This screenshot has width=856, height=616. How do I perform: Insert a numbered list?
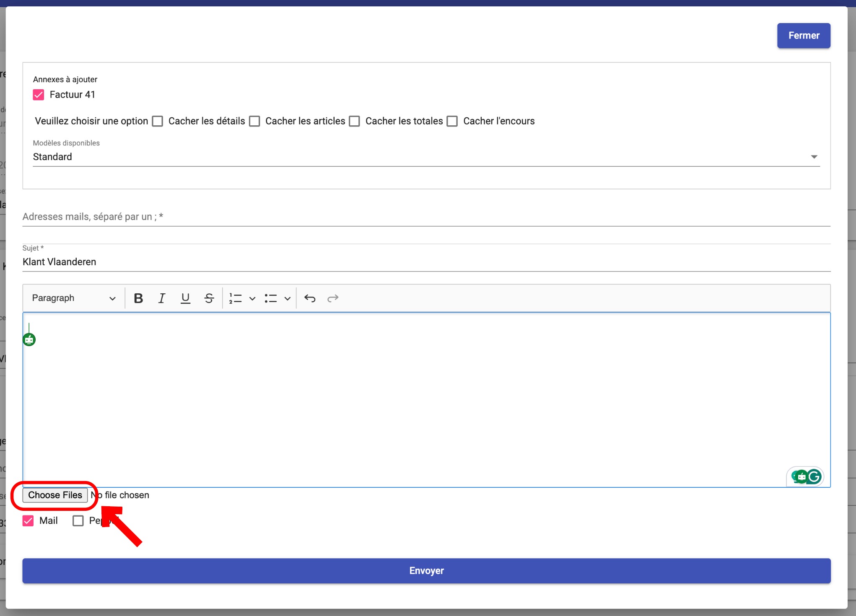[236, 298]
